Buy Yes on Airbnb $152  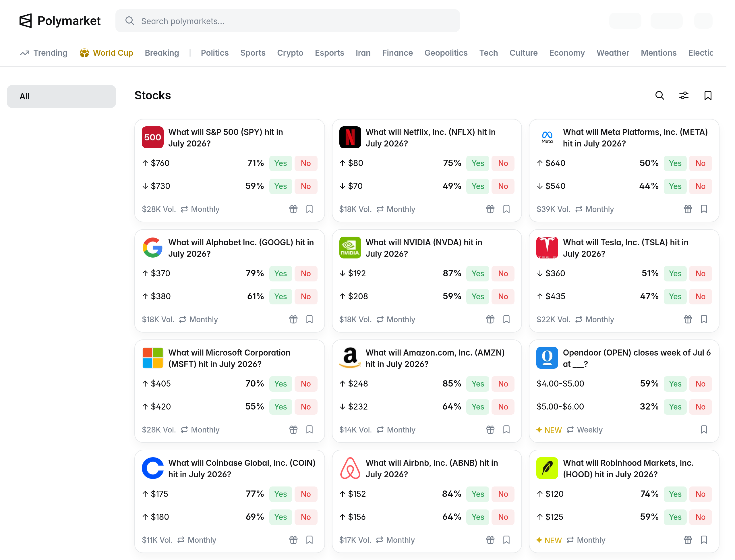pos(478,494)
